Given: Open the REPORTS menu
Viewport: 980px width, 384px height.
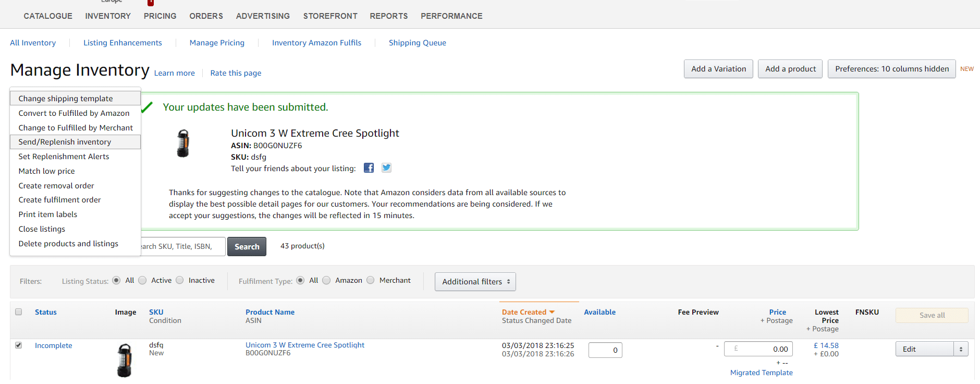Looking at the screenshot, I should pos(389,16).
